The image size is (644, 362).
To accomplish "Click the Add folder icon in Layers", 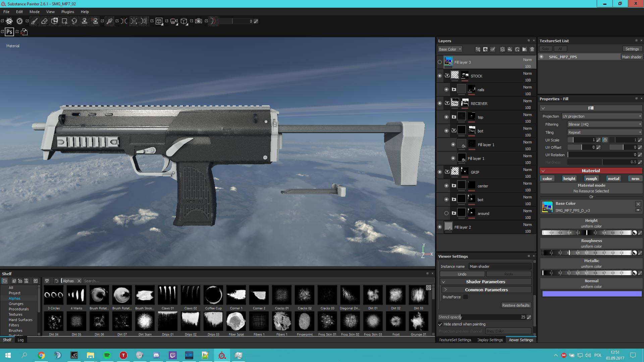I will [x=525, y=49].
